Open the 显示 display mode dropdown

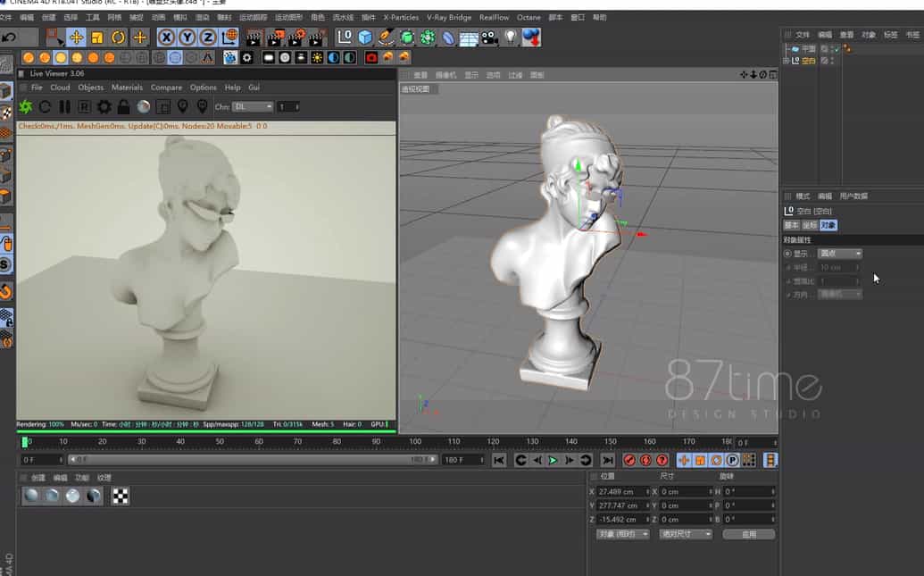coord(837,253)
